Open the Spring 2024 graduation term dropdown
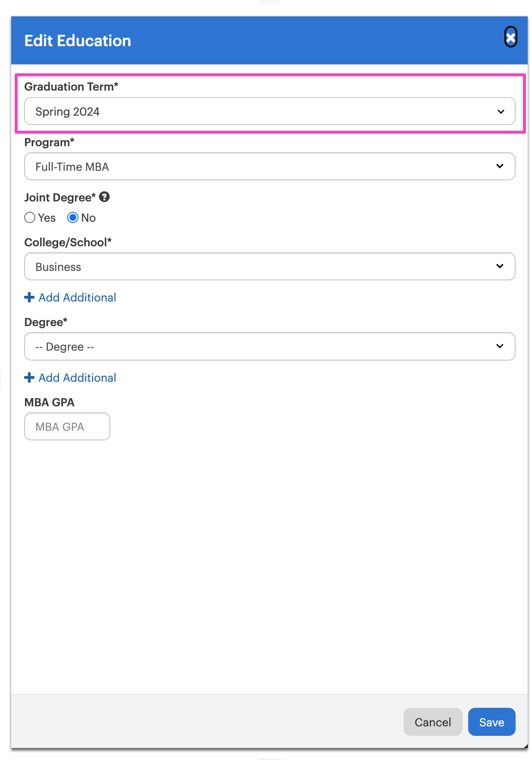Image resolution: width=532 pixels, height=760 pixels. click(270, 111)
